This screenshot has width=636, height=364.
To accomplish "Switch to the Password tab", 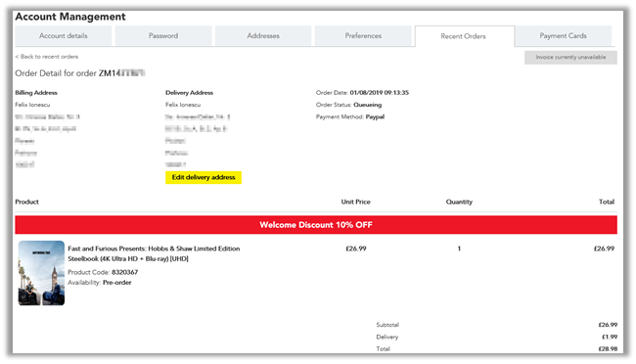I will pos(163,35).
